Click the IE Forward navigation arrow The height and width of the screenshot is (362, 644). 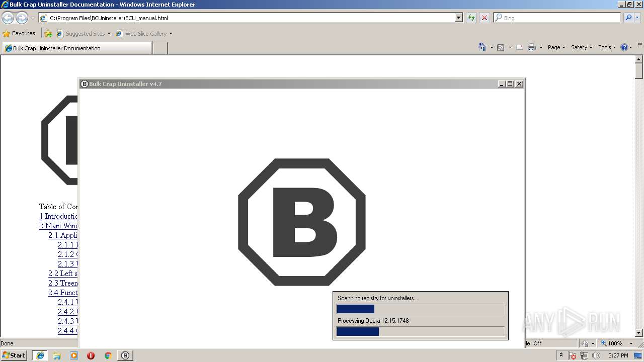click(22, 18)
